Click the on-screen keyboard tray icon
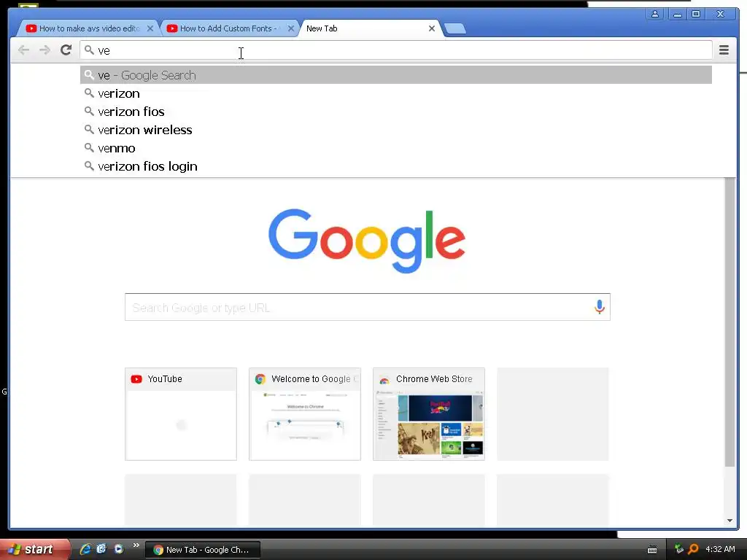Viewport: 747px width, 560px height. pos(652,550)
